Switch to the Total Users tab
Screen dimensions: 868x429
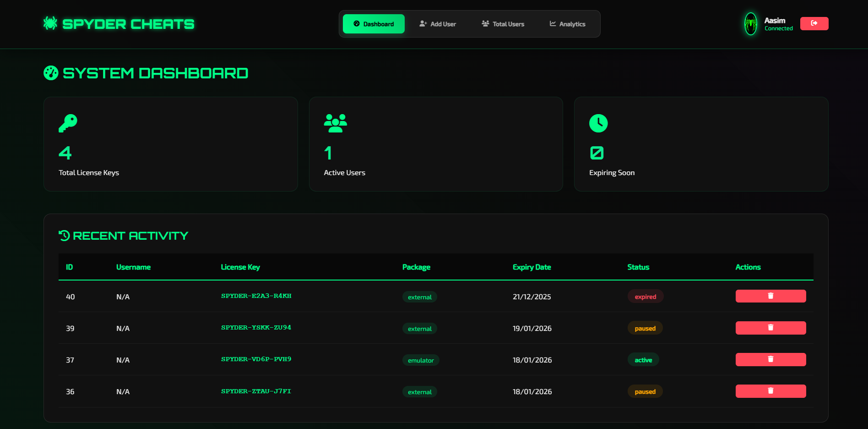pos(503,23)
